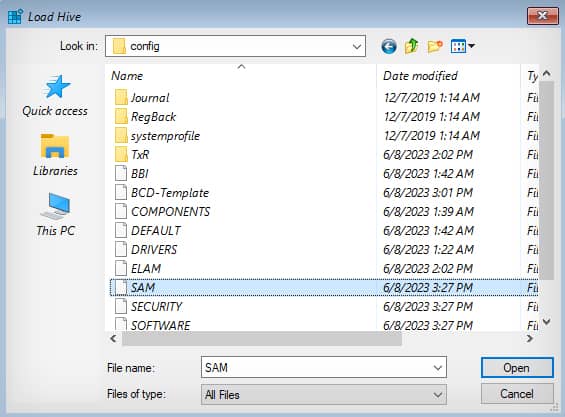The width and height of the screenshot is (565, 417).
Task: Click the SECURITY file icon
Action: coord(121,307)
